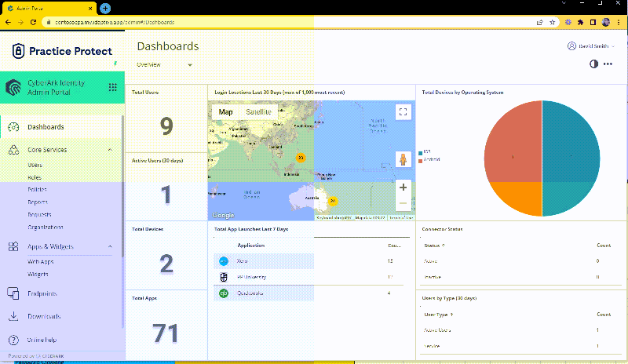The image size is (628, 364).
Task: Switch map to Satellite view
Action: click(x=258, y=111)
